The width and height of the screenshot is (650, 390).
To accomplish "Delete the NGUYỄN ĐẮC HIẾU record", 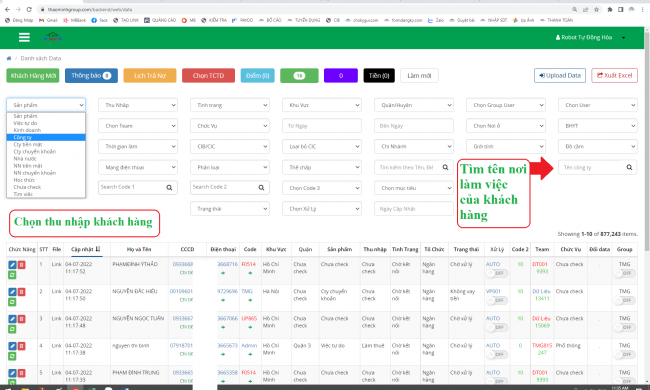I will point(22,292).
